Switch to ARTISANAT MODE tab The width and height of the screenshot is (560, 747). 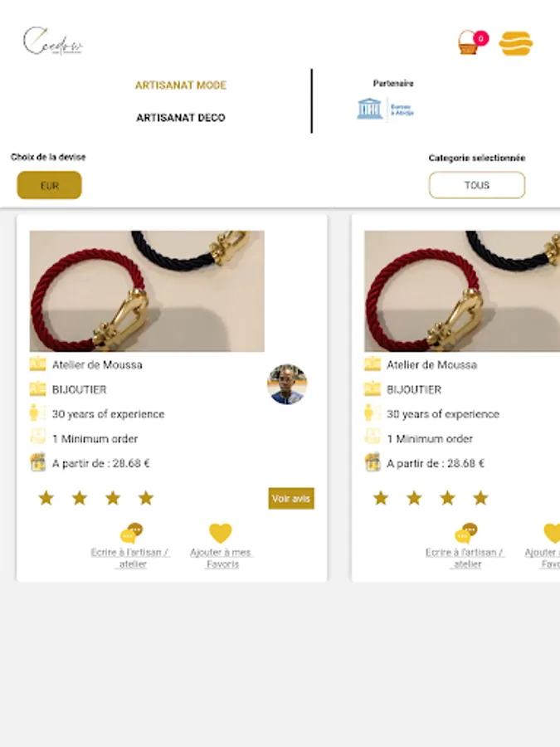181,85
